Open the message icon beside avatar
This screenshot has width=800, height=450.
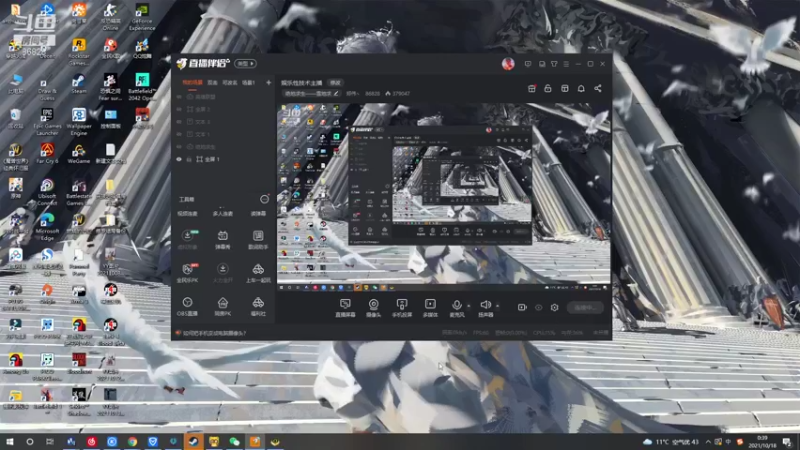pyautogui.click(x=528, y=64)
